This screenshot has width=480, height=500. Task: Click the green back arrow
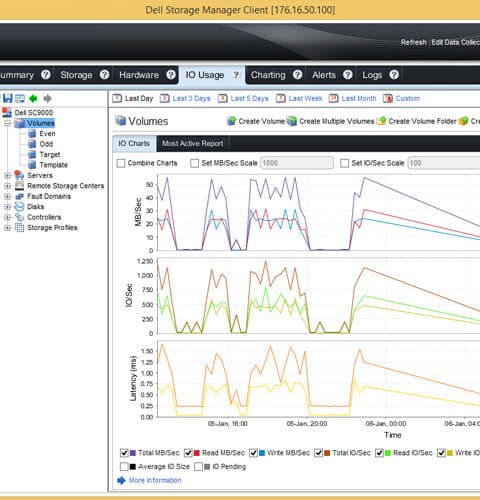click(x=33, y=98)
